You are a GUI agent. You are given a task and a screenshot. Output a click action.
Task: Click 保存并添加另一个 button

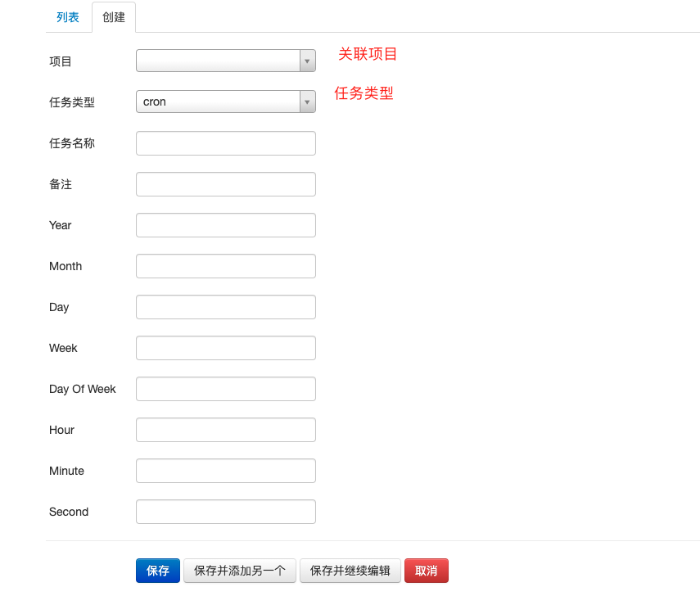coord(240,571)
